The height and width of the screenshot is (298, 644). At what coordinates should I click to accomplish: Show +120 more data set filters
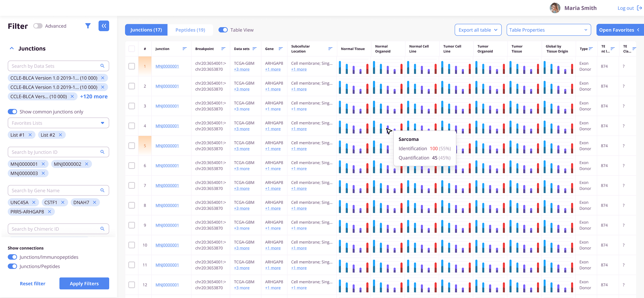[94, 97]
